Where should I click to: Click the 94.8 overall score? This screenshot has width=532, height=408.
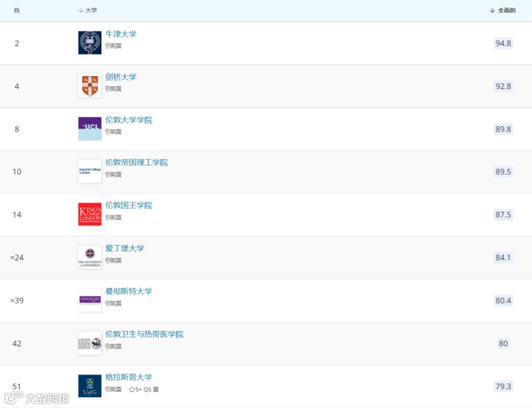pyautogui.click(x=503, y=43)
